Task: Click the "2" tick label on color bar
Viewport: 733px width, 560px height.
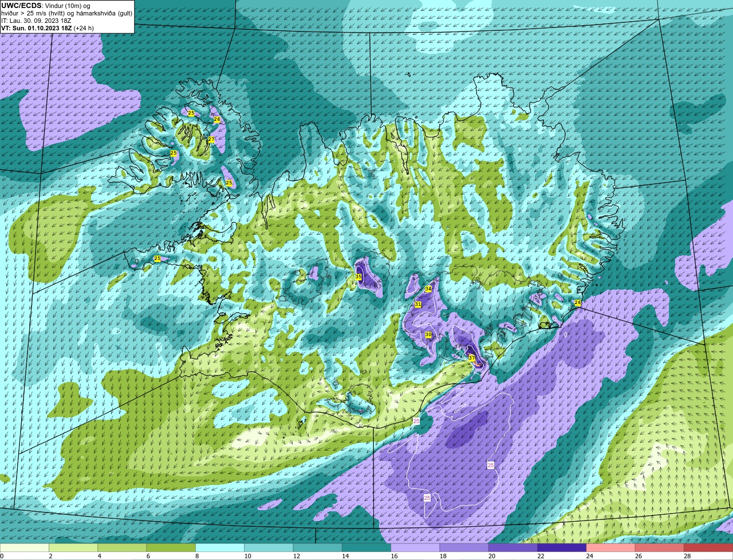Action: click(50, 556)
